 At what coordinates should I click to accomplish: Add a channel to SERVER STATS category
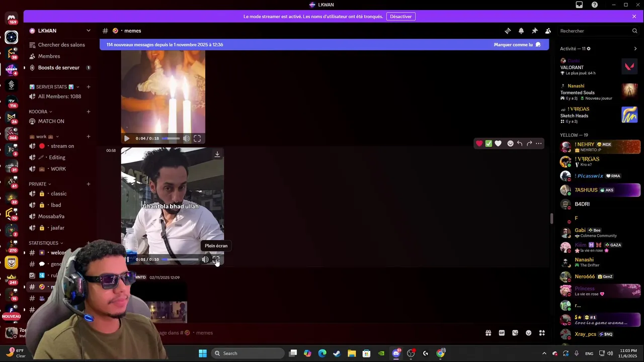[x=89, y=87]
